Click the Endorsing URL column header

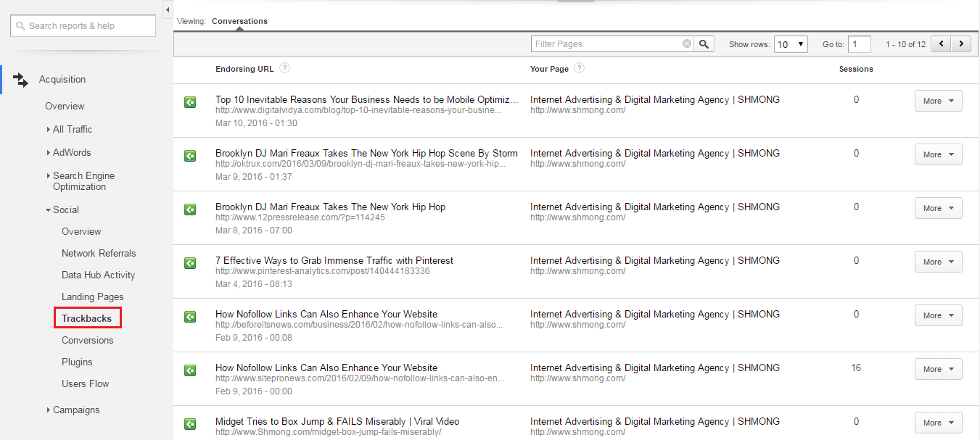coord(244,69)
